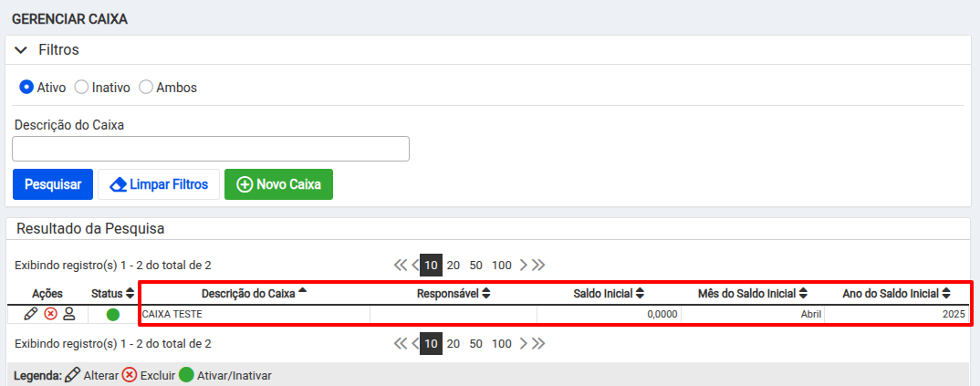Click the red X delete icon in Ações

pos(50,314)
